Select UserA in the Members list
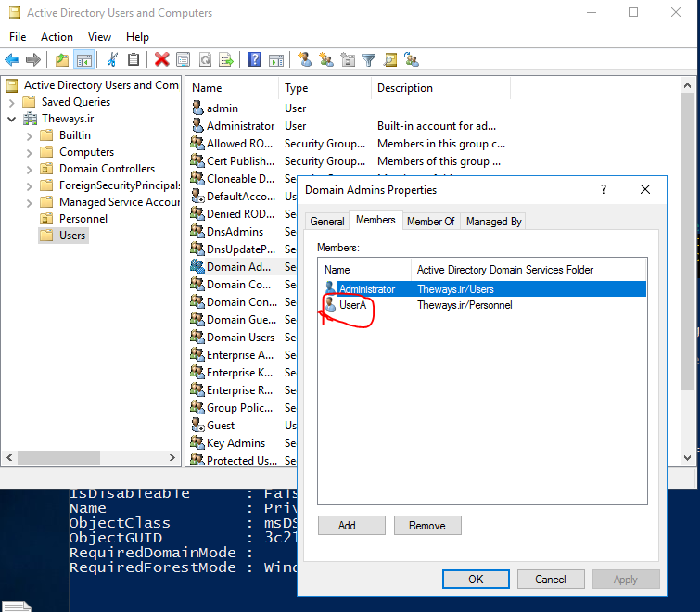The width and height of the screenshot is (700, 612). (352, 305)
